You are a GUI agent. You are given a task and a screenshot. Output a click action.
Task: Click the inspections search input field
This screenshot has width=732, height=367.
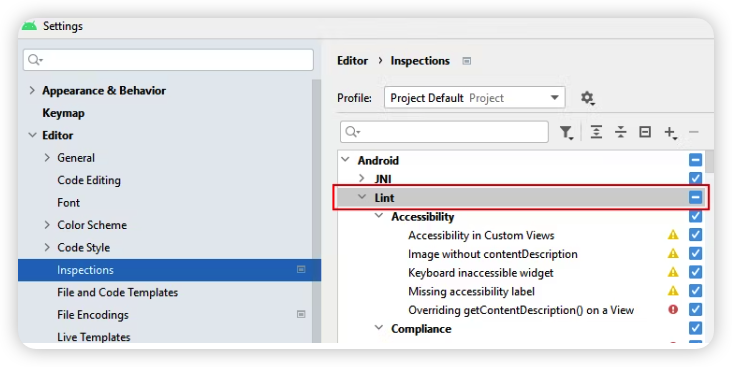[444, 132]
